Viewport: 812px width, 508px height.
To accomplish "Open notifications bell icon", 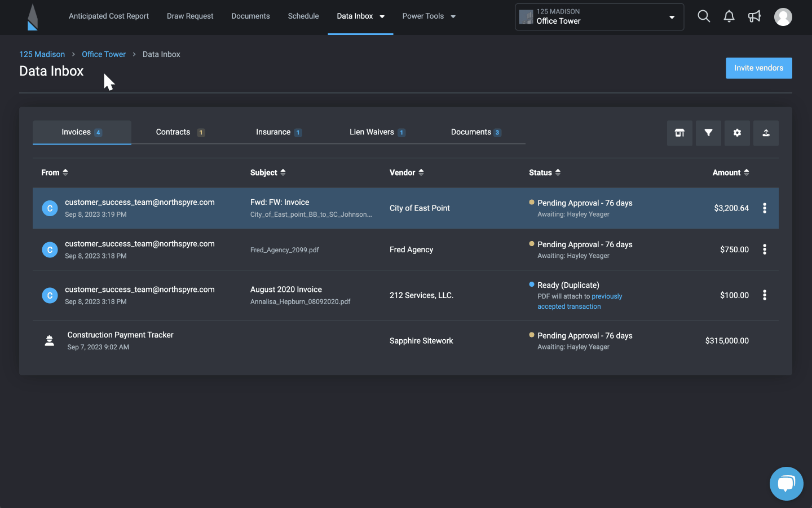I will click(729, 16).
